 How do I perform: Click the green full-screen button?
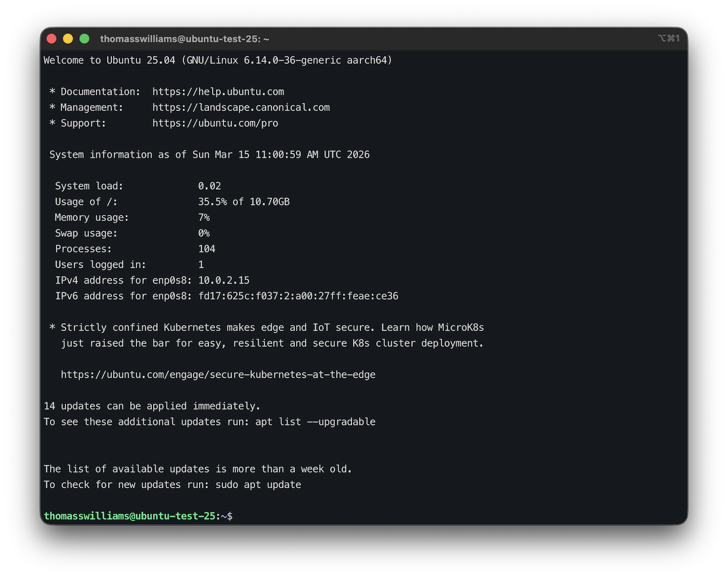pos(84,38)
